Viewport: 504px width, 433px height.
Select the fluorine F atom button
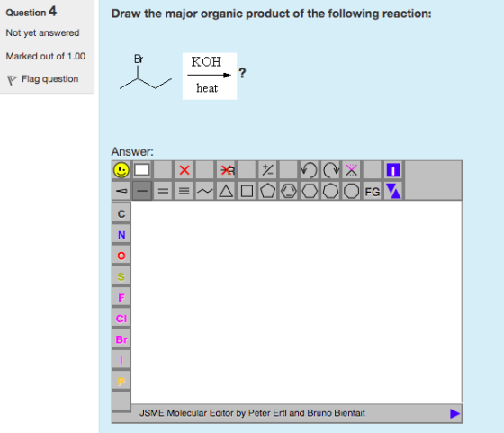click(x=121, y=297)
